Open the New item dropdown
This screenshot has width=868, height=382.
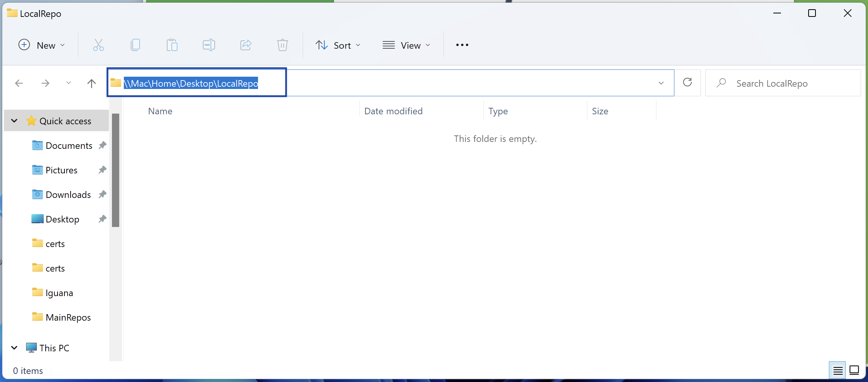point(41,45)
